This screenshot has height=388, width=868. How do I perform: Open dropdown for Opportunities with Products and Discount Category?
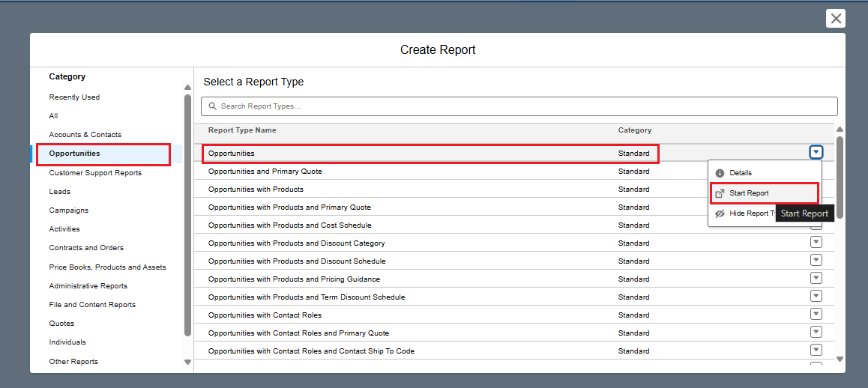tap(816, 242)
